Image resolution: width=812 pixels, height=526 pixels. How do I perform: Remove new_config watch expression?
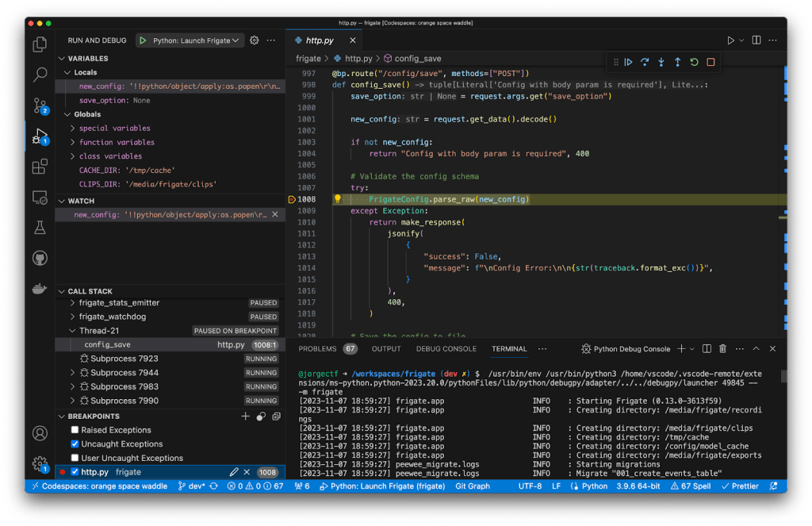[x=275, y=214]
